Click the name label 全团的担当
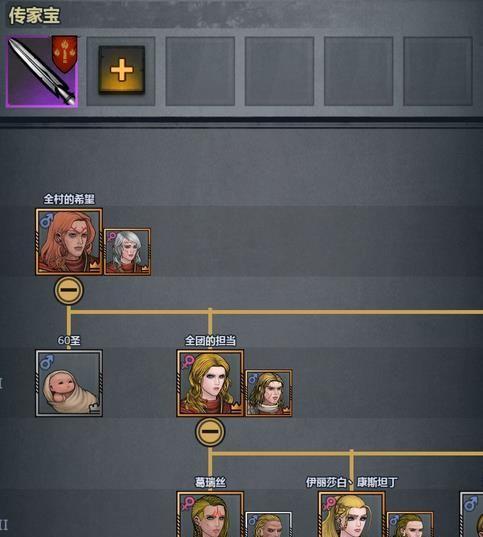 210,340
